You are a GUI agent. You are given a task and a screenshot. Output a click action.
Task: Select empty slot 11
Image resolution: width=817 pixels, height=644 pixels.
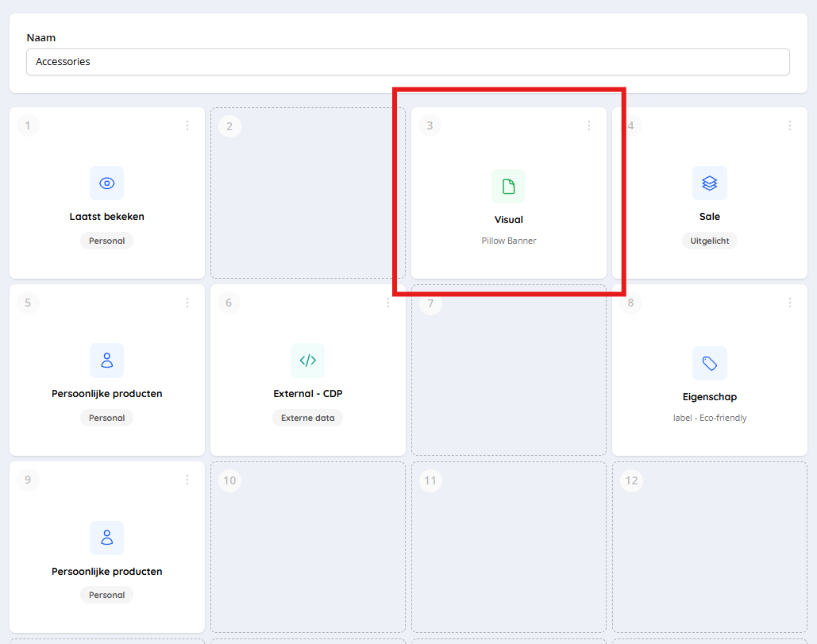click(508, 547)
